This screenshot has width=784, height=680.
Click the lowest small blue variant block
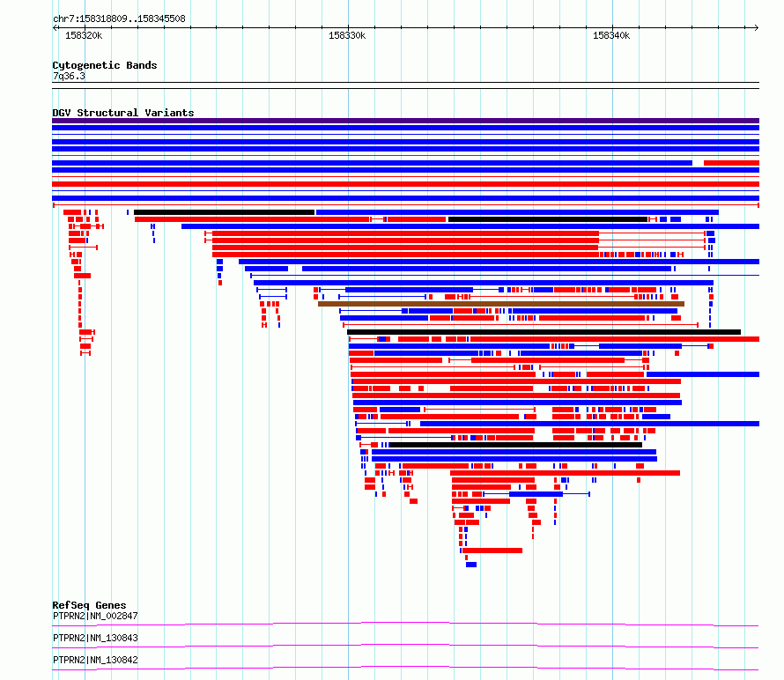[471, 565]
